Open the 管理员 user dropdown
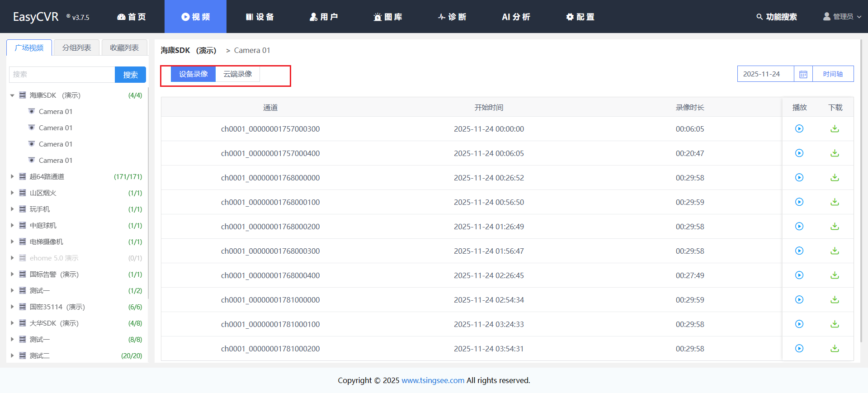This screenshot has width=868, height=393. coord(842,17)
